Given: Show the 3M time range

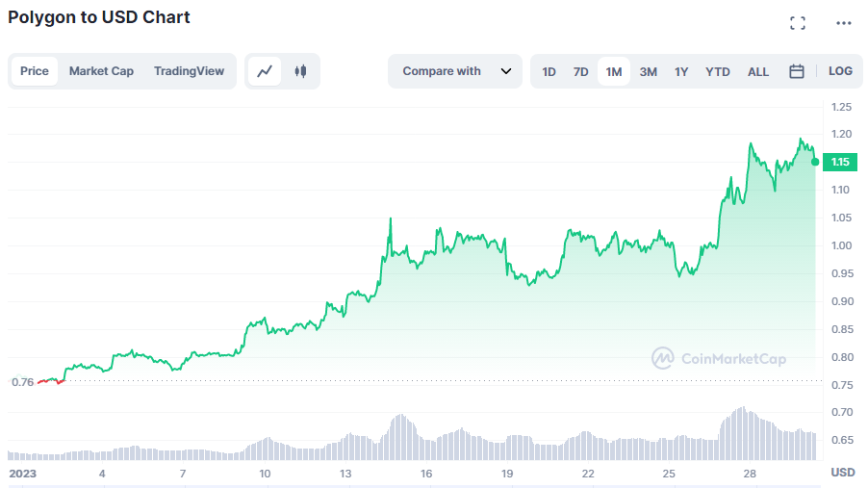Looking at the screenshot, I should 649,71.
